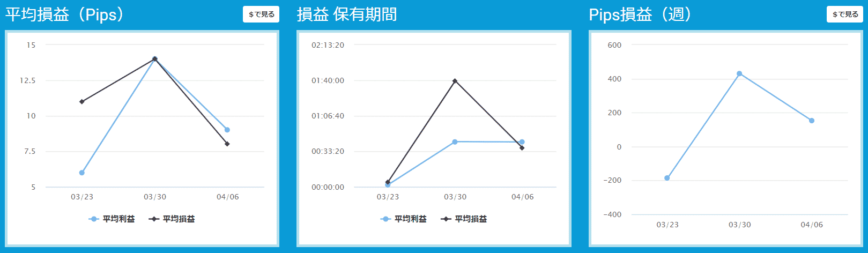Click the 平均損益（Pips） panel title
Viewport: 868px width, 253px height.
(65, 14)
